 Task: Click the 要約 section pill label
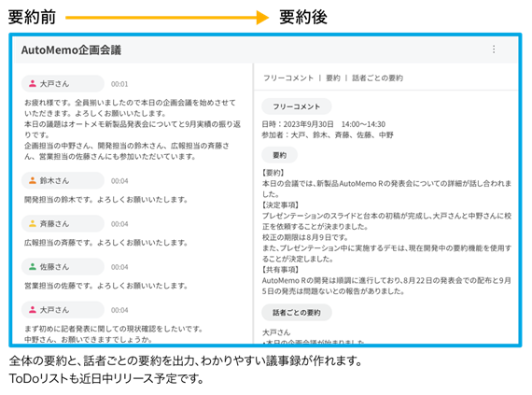280,155
